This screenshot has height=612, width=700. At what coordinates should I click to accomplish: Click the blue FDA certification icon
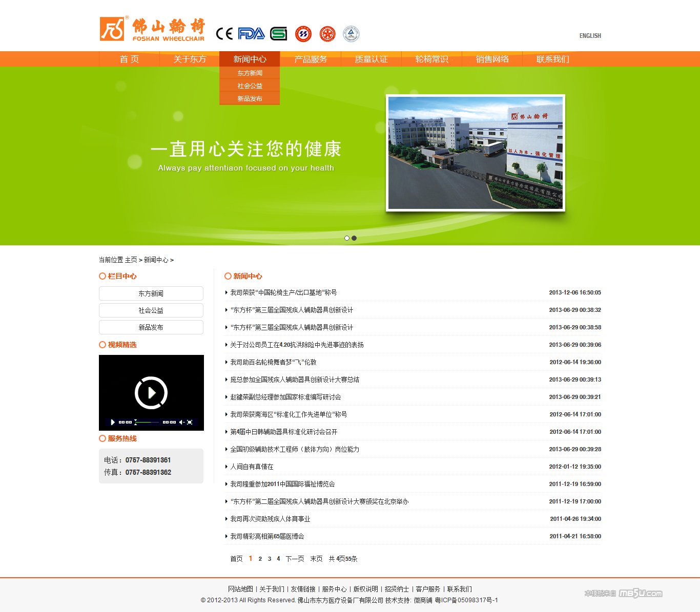tap(251, 34)
